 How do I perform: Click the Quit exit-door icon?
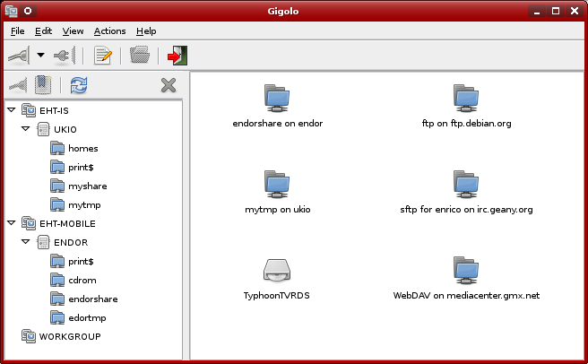coord(177,56)
